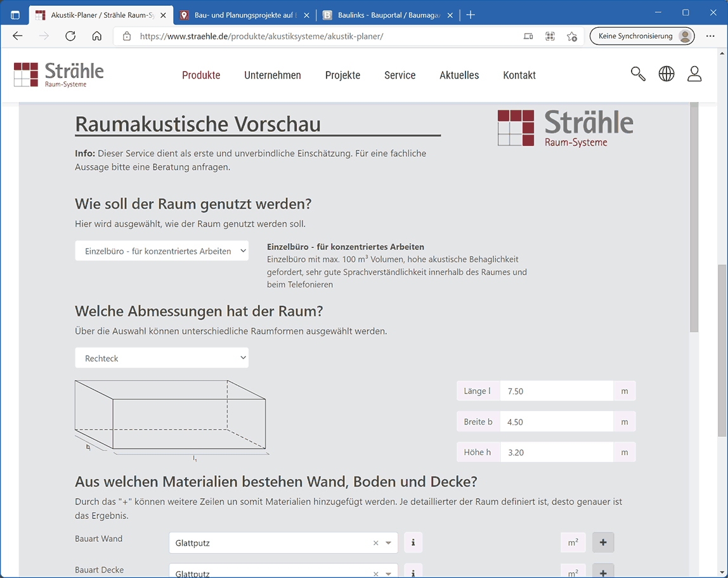Image resolution: width=728 pixels, height=578 pixels.
Task: Minimize the browser window
Action: [x=658, y=13]
